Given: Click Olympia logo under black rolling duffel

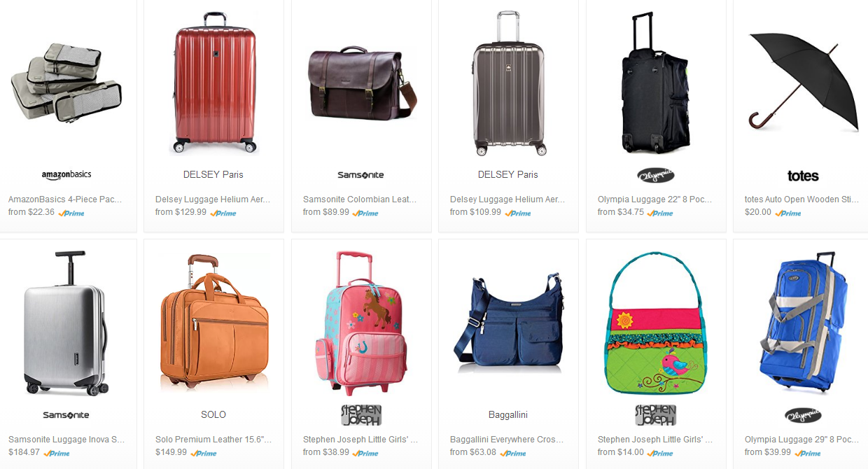Looking at the screenshot, I should (x=655, y=175).
